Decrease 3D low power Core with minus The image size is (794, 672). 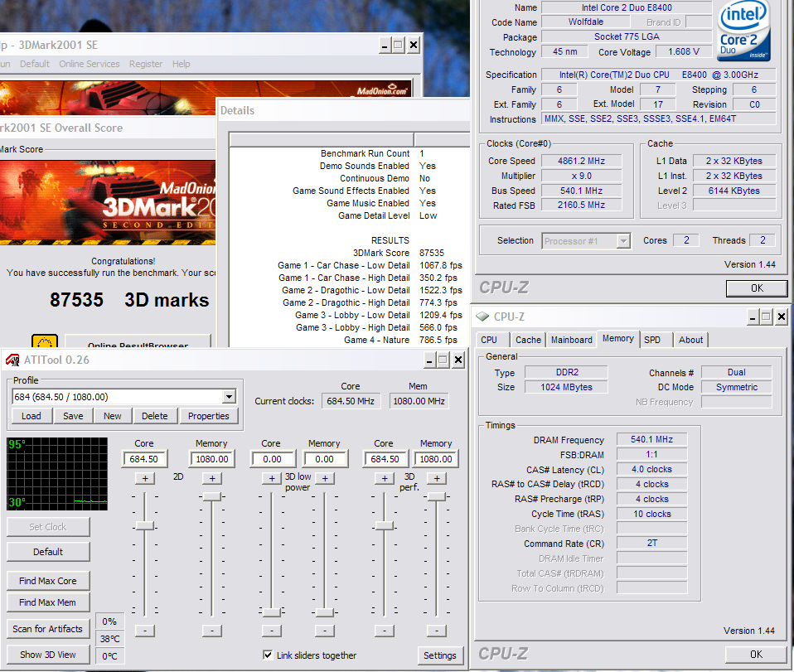[x=271, y=631]
